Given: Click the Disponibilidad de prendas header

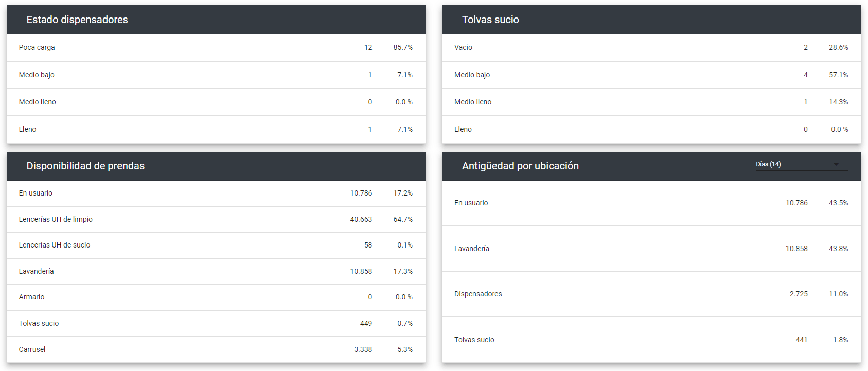Looking at the screenshot, I should [85, 166].
